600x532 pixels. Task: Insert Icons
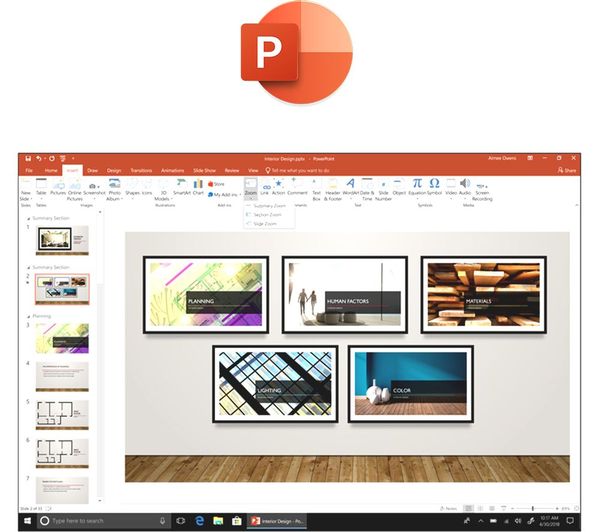click(x=147, y=188)
